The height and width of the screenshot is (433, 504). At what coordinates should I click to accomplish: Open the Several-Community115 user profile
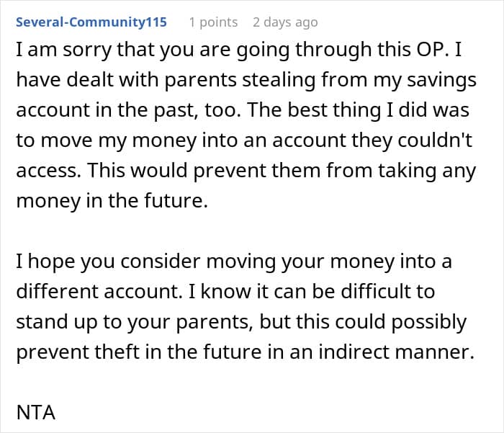91,22
